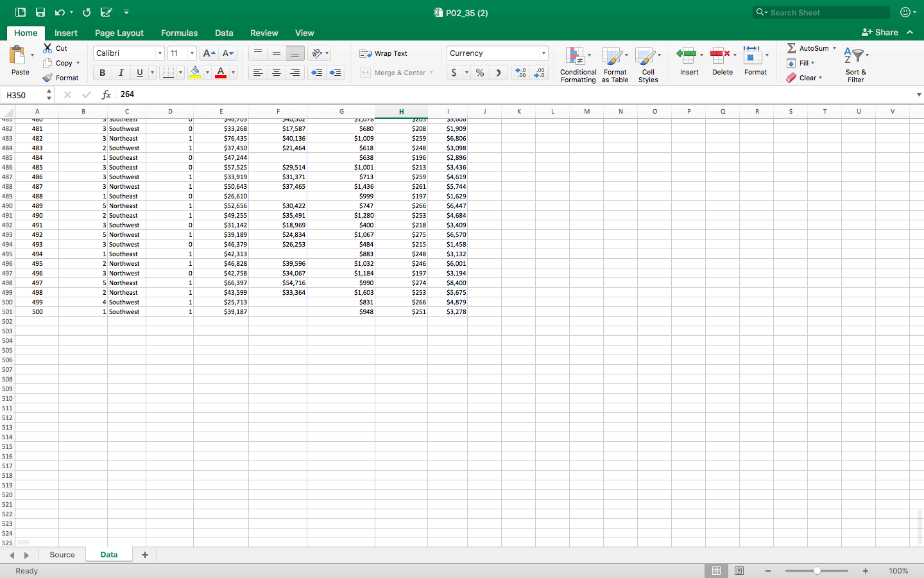Click the Paste clipboard icon
Viewport: 924px width, 578px height.
click(17, 57)
